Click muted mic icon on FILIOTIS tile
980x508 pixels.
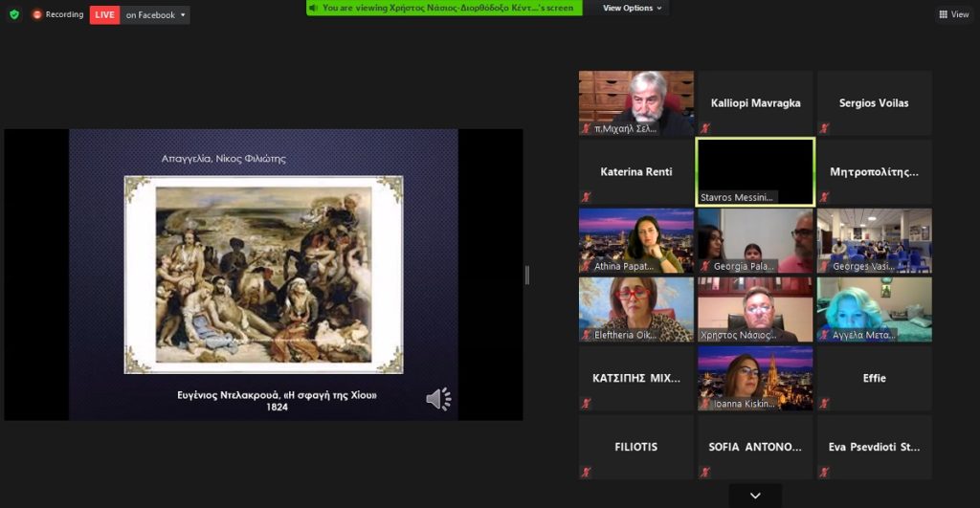coord(587,472)
